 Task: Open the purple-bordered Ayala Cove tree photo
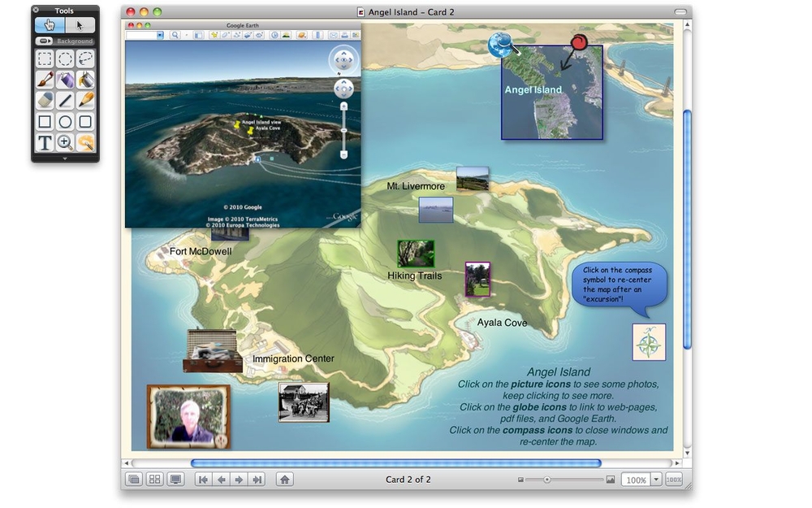477,279
